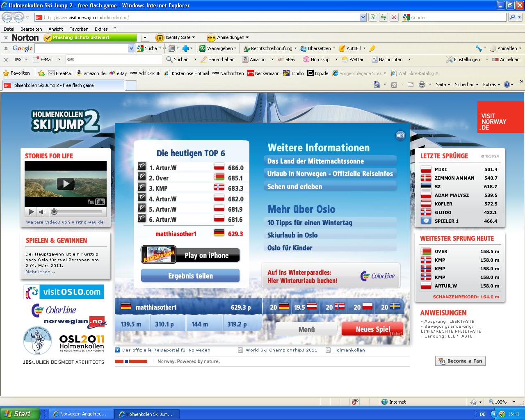Open Sehen und erleben link
Image resolution: width=525 pixels, height=420 pixels.
[x=330, y=186]
